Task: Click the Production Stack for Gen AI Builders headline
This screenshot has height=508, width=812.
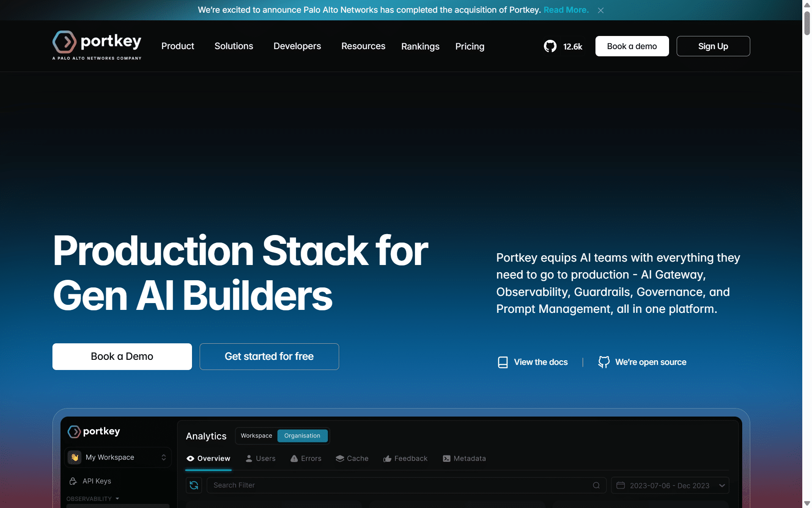Action: 240,273
